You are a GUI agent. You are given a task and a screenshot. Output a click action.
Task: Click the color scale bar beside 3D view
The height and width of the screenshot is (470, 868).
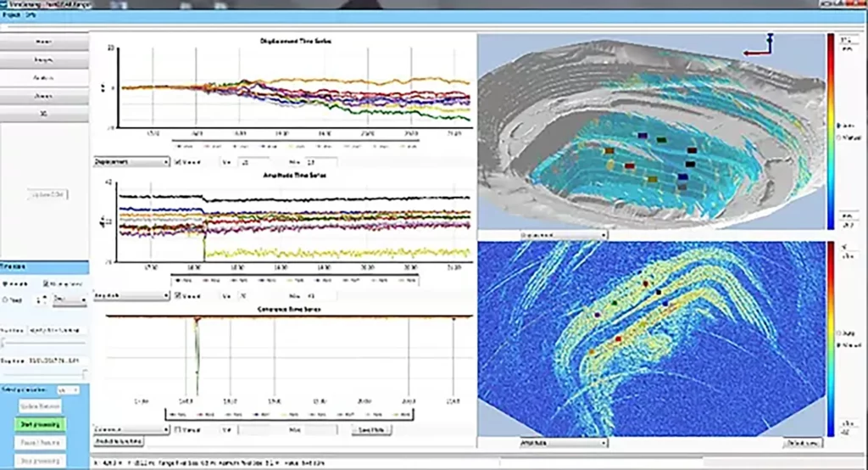(831, 131)
